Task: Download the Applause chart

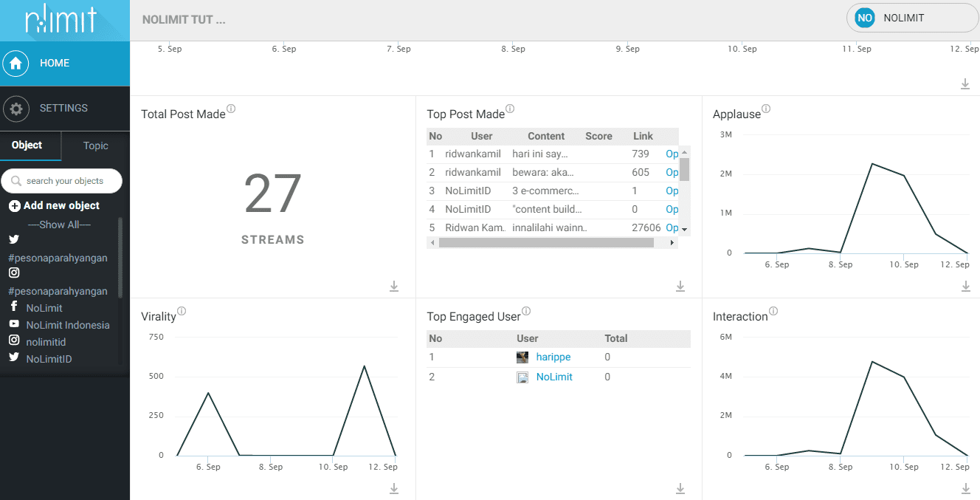Action: point(966,286)
